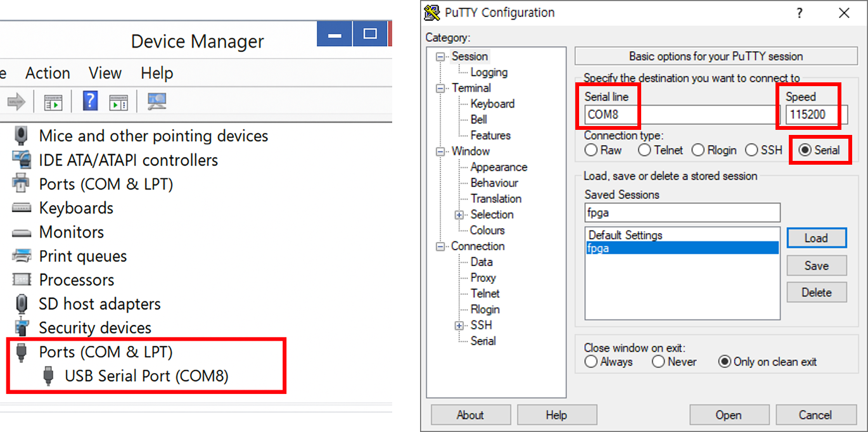
Task: Select Features under Terminal
Action: (x=490, y=136)
